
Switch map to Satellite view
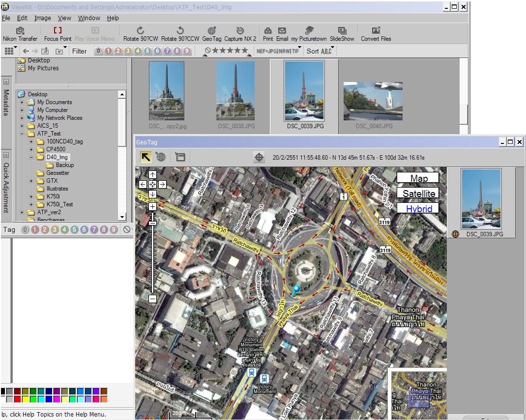pos(418,193)
